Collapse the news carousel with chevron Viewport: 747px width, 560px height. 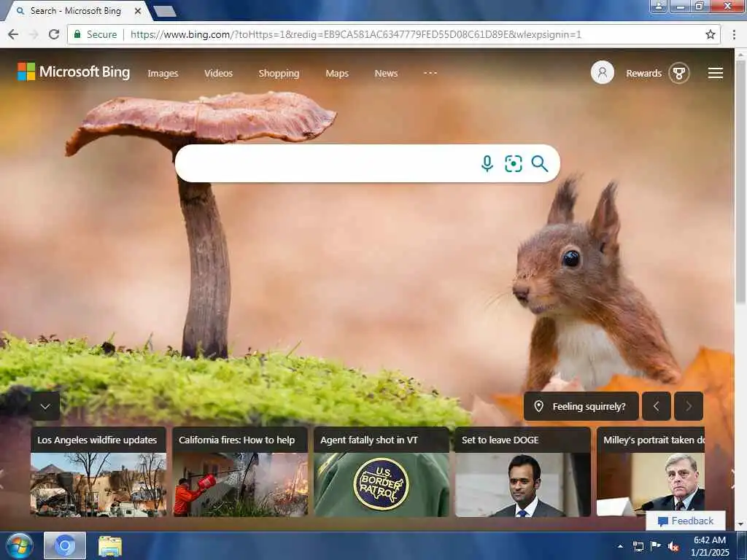(x=45, y=406)
